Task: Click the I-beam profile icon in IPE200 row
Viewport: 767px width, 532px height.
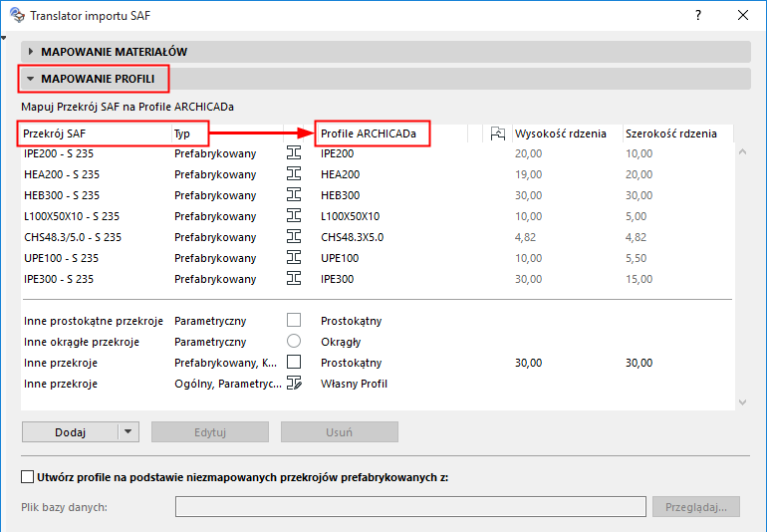Action: 294,153
